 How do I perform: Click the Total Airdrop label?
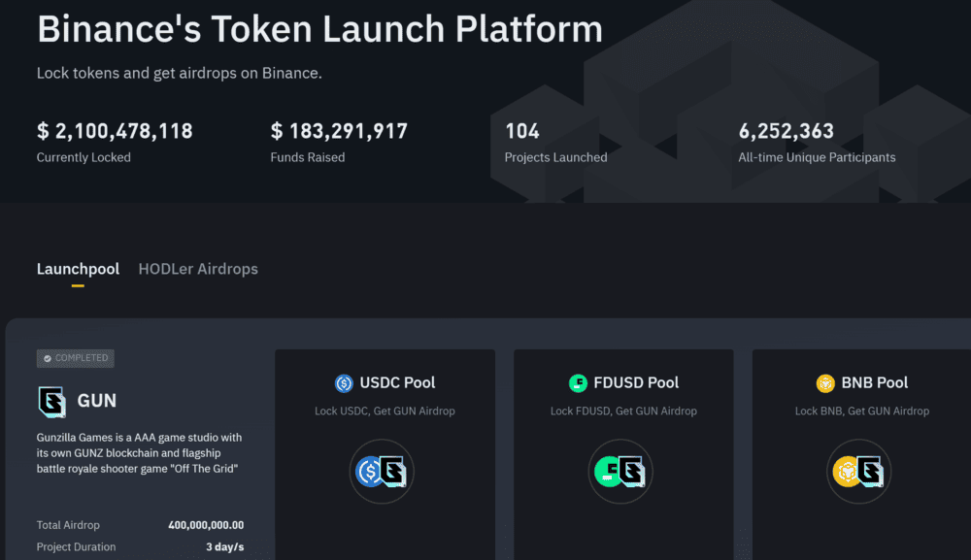click(68, 525)
